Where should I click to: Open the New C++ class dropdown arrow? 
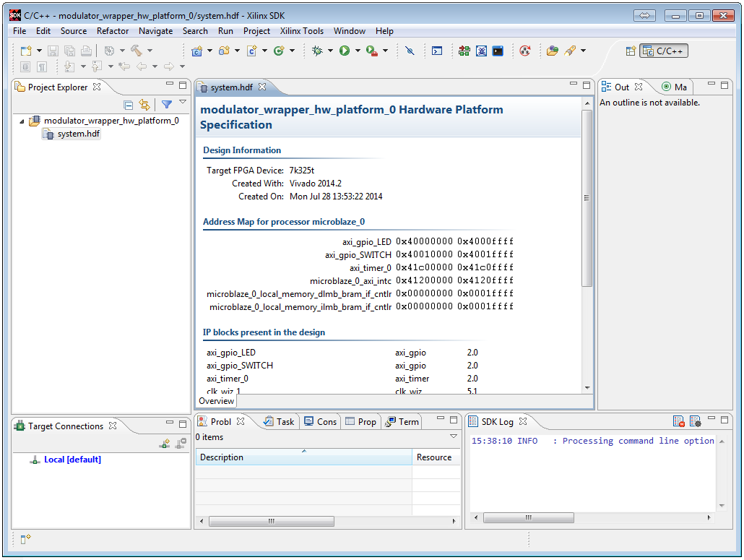pos(293,51)
